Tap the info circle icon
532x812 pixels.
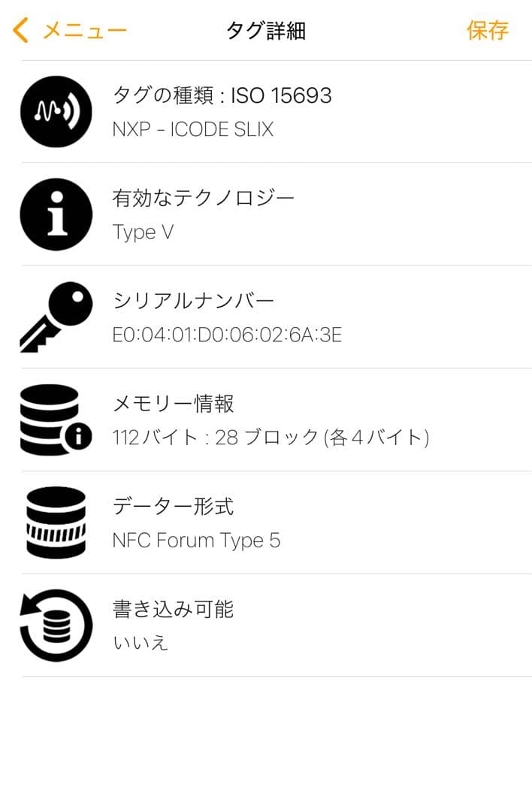[x=56, y=214]
